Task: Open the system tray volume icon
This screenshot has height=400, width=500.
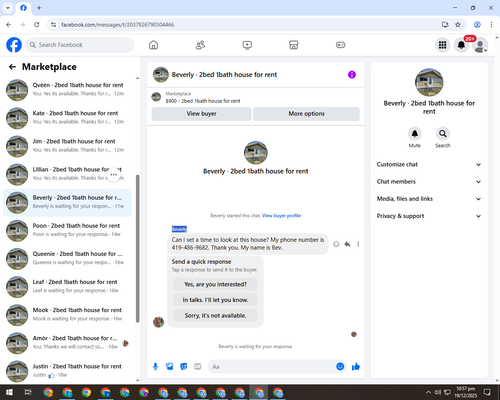Action: 438,392
